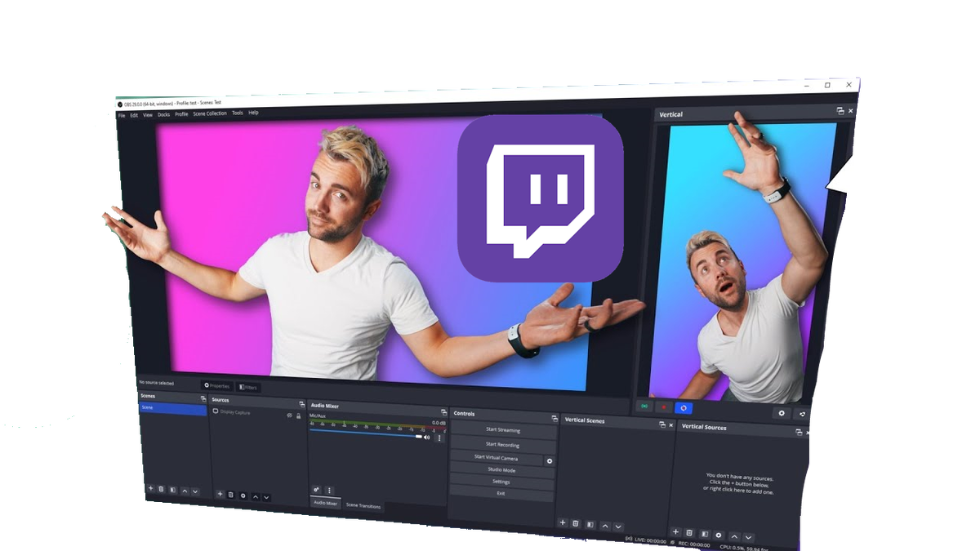
Task: Toggle Display Capture visibility eye
Action: coord(289,415)
